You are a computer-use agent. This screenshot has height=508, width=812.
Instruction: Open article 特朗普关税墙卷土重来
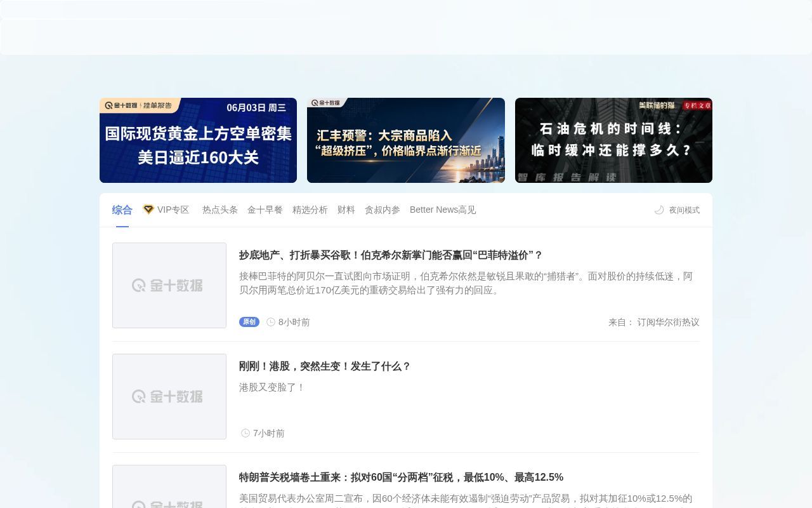[401, 478]
